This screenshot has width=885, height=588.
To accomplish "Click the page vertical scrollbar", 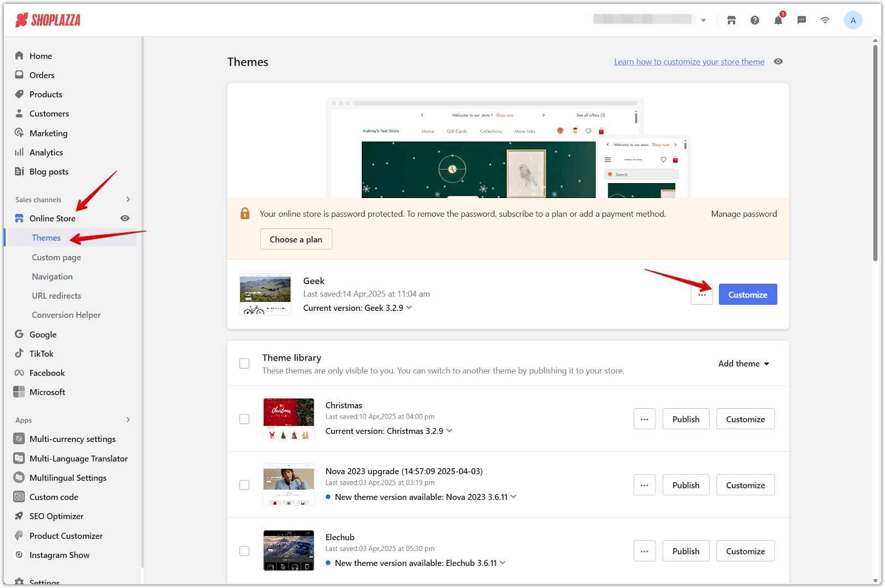I will 876,152.
